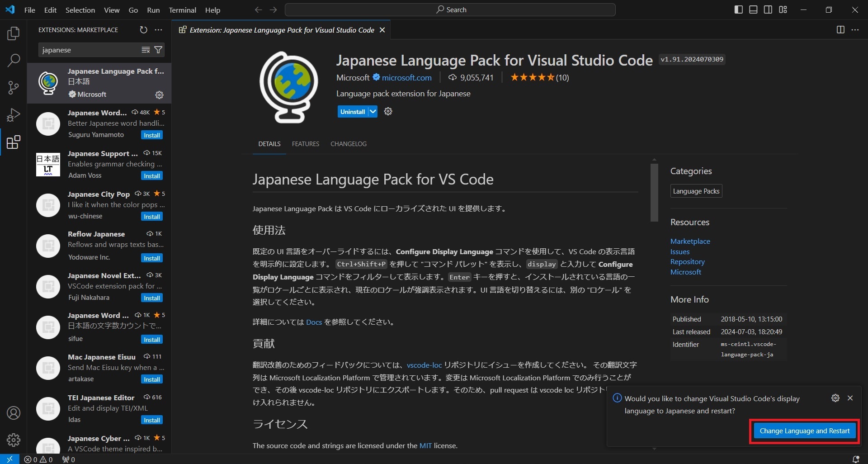
Task: Open the Docs link in usage section
Action: [314, 322]
